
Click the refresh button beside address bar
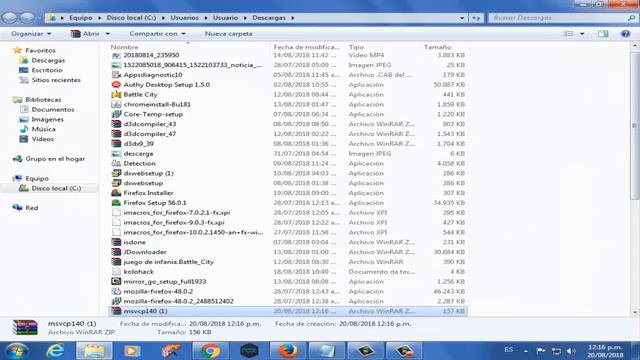[x=476, y=18]
